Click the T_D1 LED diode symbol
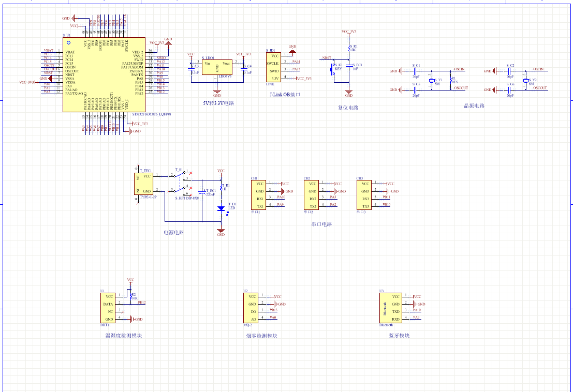Image resolution: width=573 pixels, height=392 pixels. click(x=221, y=208)
